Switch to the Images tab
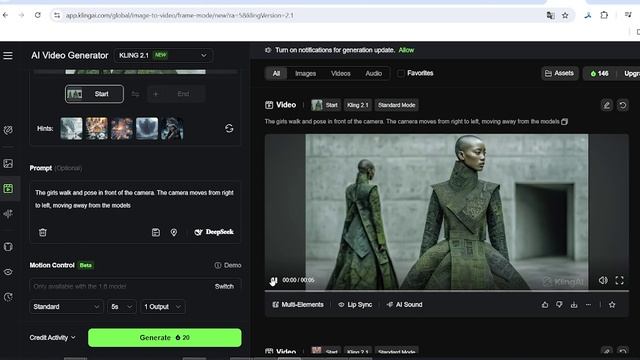Image resolution: width=640 pixels, height=360 pixels. 305,73
